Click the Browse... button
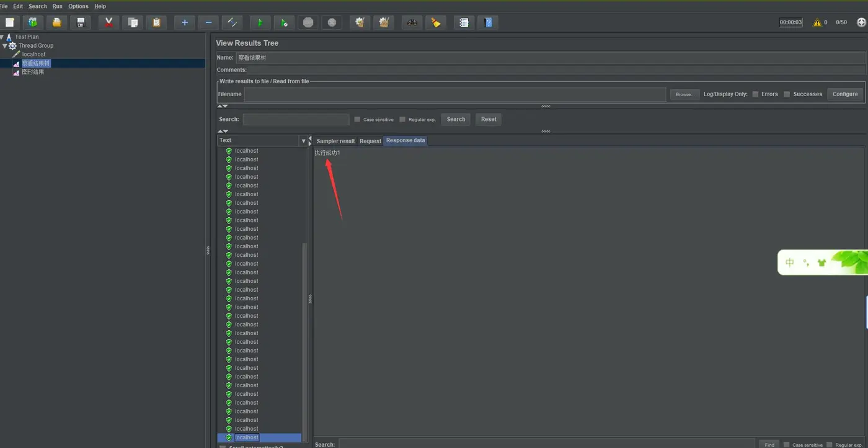Viewport: 868px width, 448px height. [x=684, y=94]
